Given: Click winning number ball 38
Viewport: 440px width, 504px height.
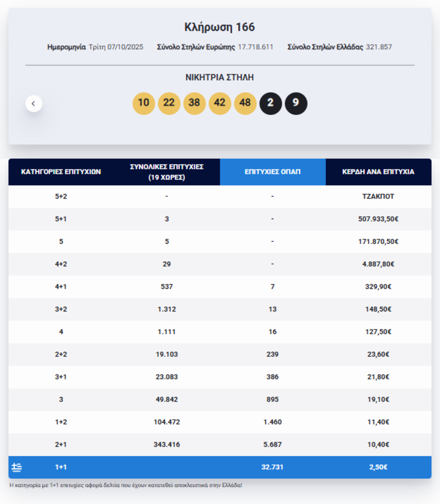Looking at the screenshot, I should [x=194, y=103].
